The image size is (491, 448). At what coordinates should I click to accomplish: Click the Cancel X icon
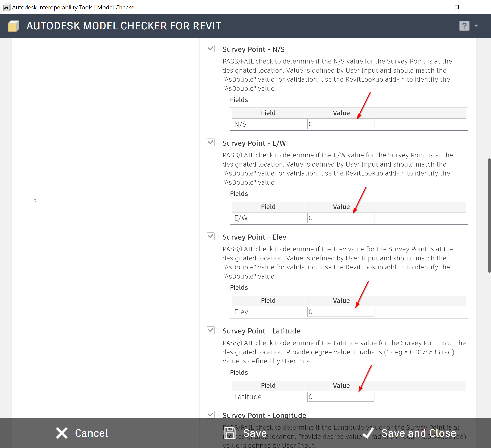(62, 433)
